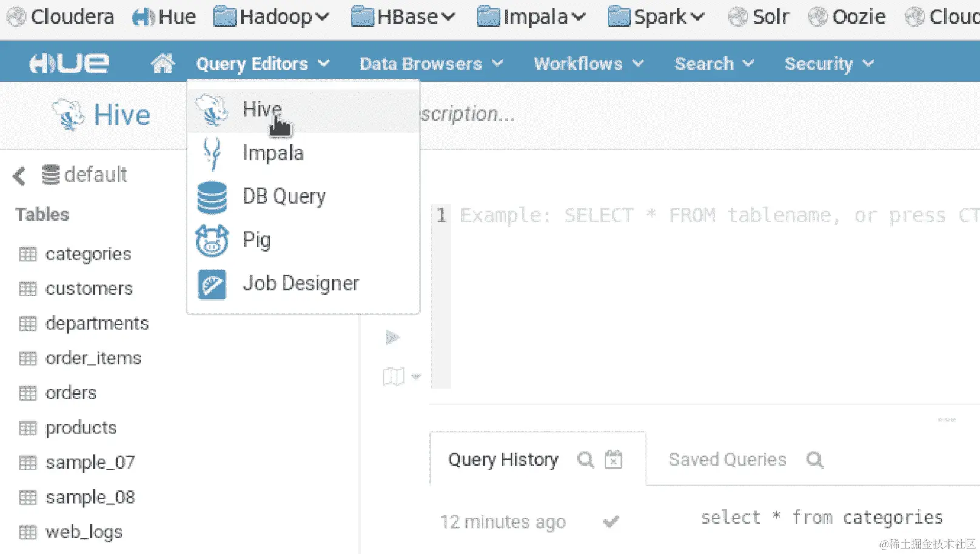Expand the Workflows menu
Screen dimensions: 980x554
[x=589, y=64]
